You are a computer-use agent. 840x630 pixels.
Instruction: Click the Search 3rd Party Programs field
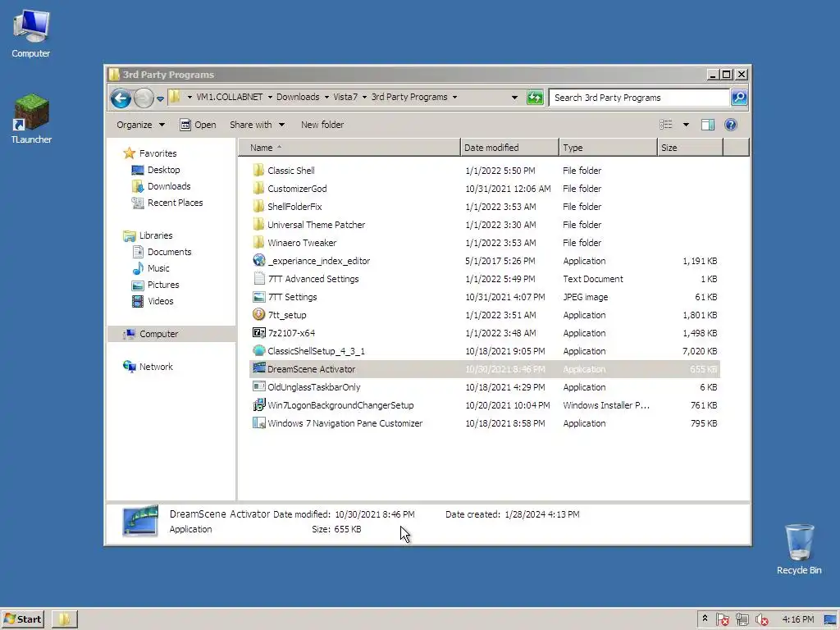click(x=639, y=98)
